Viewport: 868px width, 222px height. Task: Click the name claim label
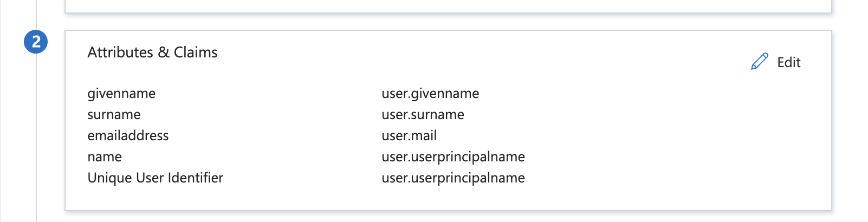pos(105,157)
